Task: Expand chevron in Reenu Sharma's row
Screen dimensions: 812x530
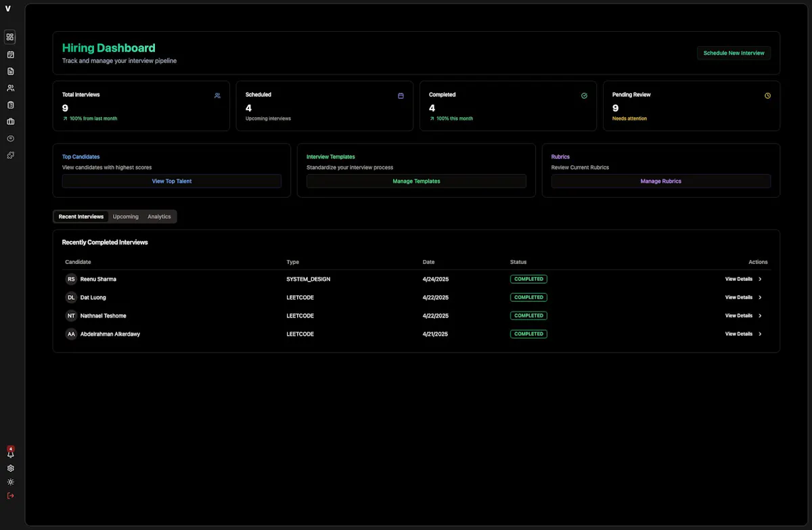Action: click(x=760, y=279)
